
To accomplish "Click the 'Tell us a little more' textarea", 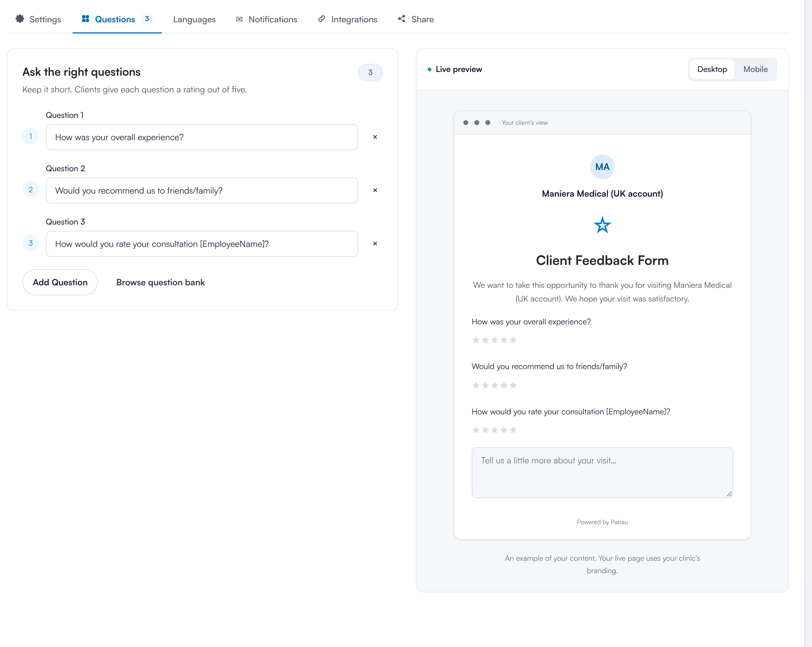I will [x=602, y=472].
